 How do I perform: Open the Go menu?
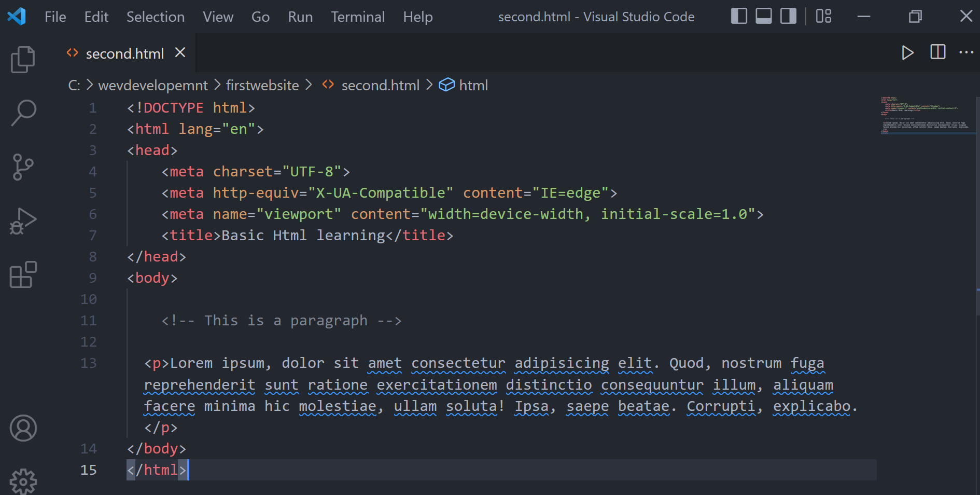tap(260, 17)
